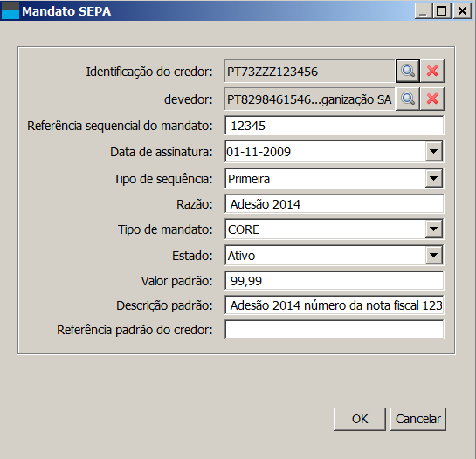Click the Descrição padrão text field
476x459 pixels.
(335, 305)
